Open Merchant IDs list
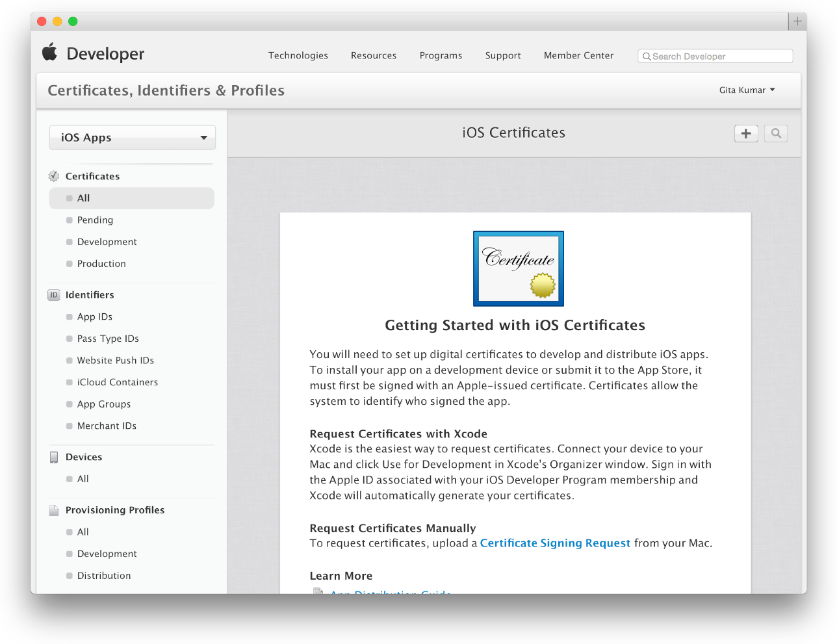The image size is (837, 644). pyautogui.click(x=107, y=426)
